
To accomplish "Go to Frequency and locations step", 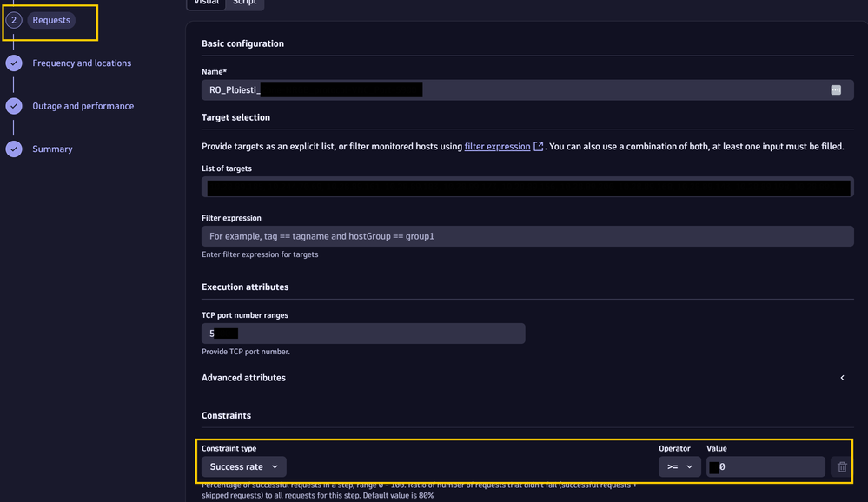I will tap(82, 63).
